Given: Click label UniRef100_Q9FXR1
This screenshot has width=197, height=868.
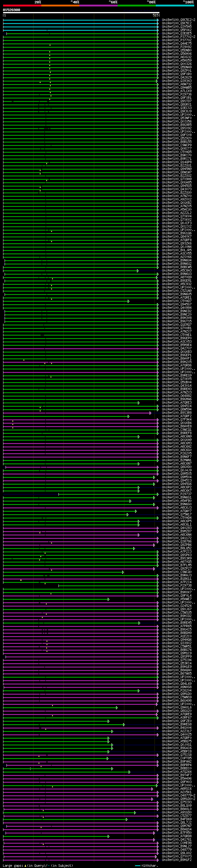Looking at the screenshot, I should pos(177,98).
